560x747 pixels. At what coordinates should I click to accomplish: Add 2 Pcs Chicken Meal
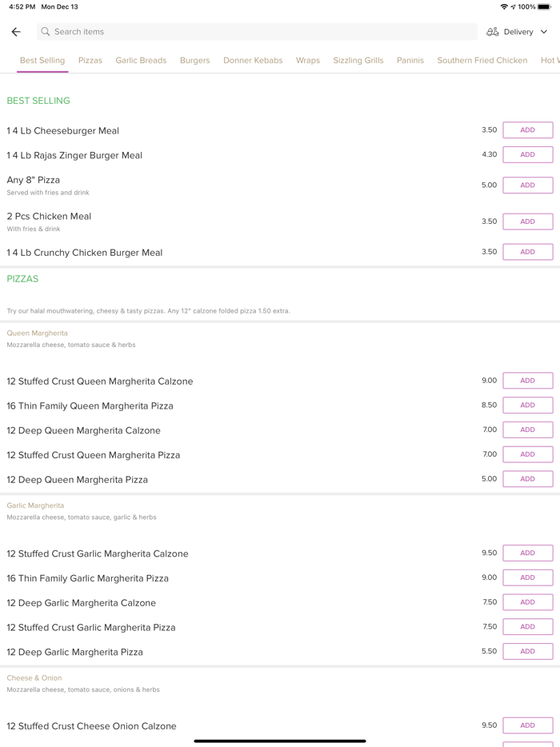pos(527,222)
